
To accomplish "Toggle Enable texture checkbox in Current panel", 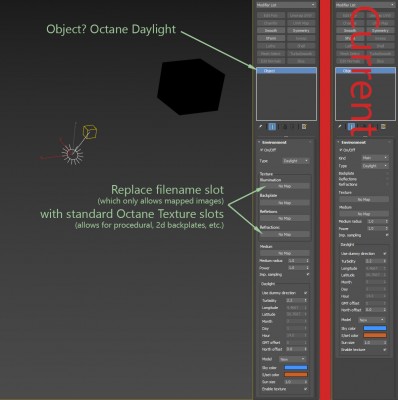I will (385, 350).
